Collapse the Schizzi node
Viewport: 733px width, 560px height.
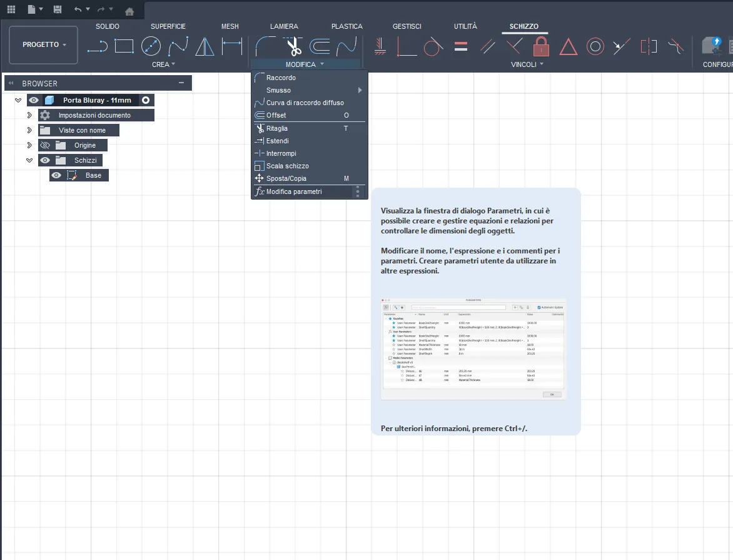coord(29,160)
